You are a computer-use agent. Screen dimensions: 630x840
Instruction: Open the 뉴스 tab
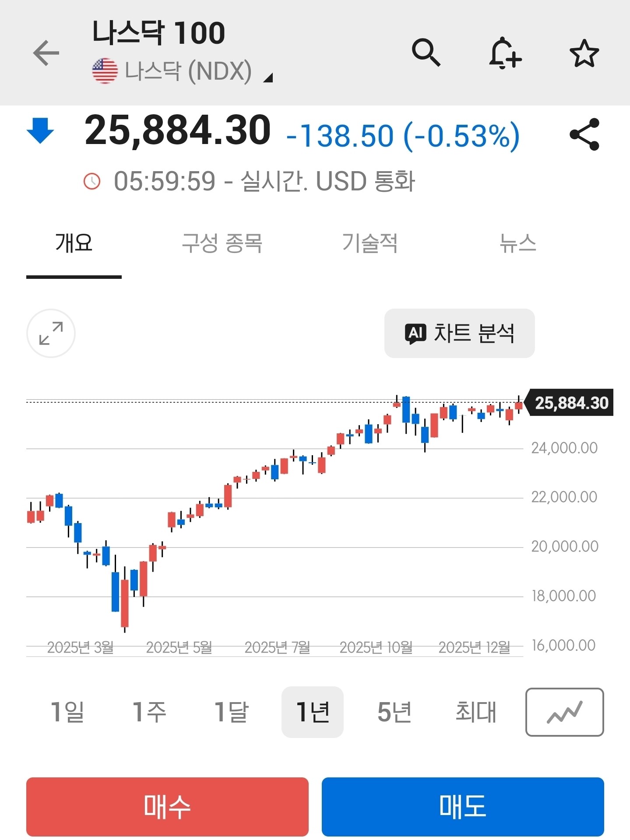tap(518, 243)
